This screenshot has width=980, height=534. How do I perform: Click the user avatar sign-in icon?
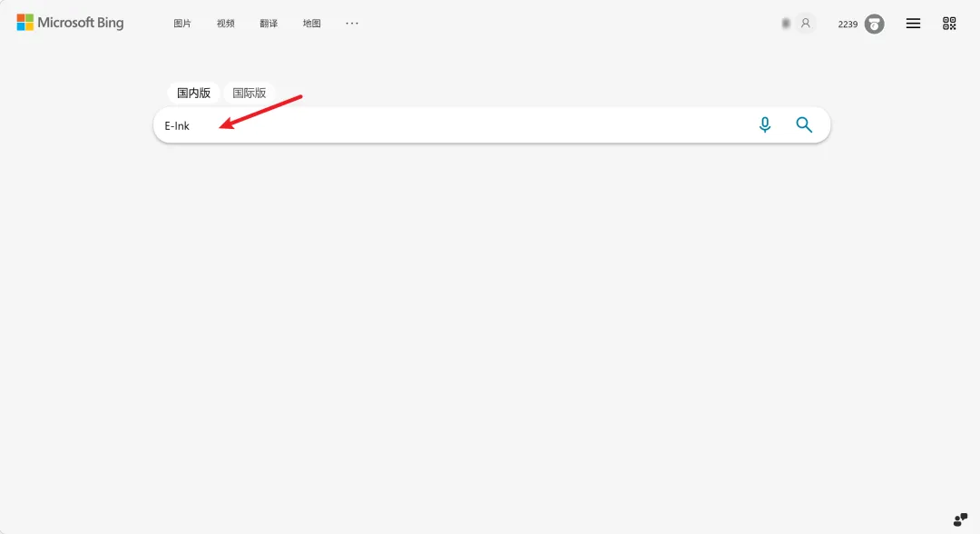point(806,24)
